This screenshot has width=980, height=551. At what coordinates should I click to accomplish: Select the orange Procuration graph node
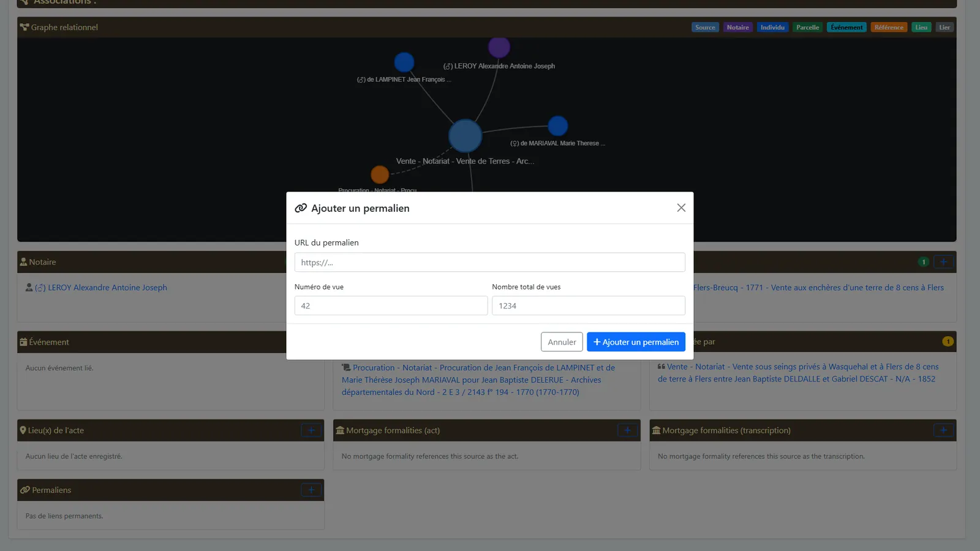click(380, 174)
